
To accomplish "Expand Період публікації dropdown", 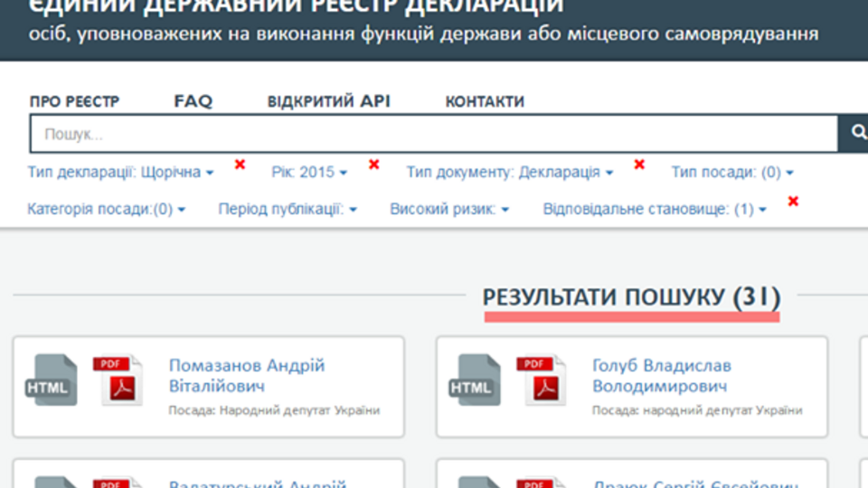I will [x=288, y=209].
